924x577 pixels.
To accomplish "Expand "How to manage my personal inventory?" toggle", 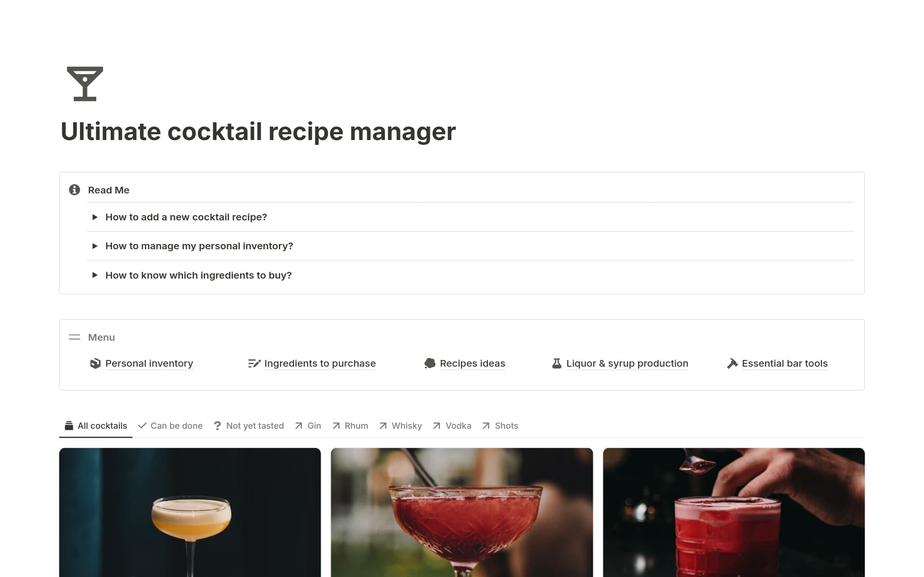I will [x=95, y=246].
